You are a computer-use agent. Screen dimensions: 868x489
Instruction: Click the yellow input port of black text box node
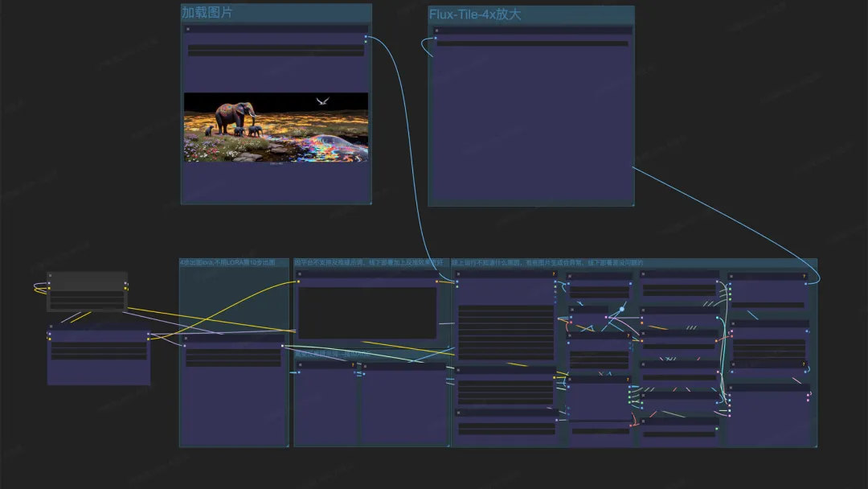(298, 281)
